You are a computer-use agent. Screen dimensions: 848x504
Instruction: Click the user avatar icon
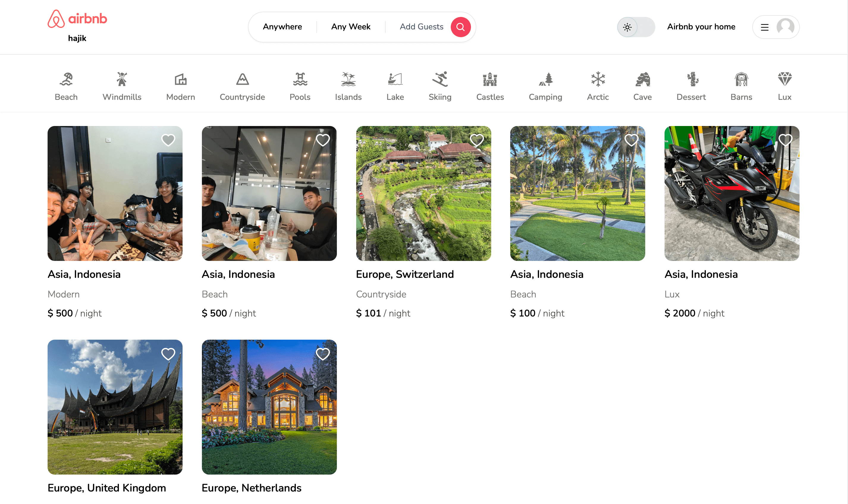point(785,27)
